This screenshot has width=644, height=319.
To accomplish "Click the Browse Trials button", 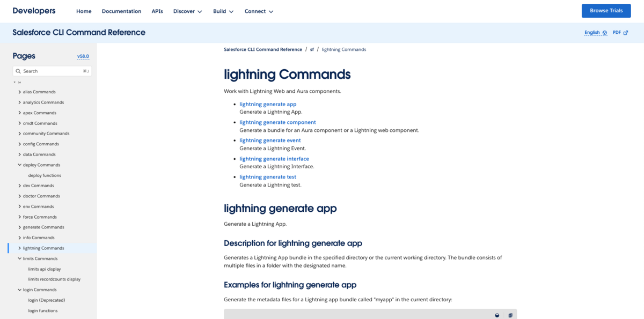I will pos(606,11).
